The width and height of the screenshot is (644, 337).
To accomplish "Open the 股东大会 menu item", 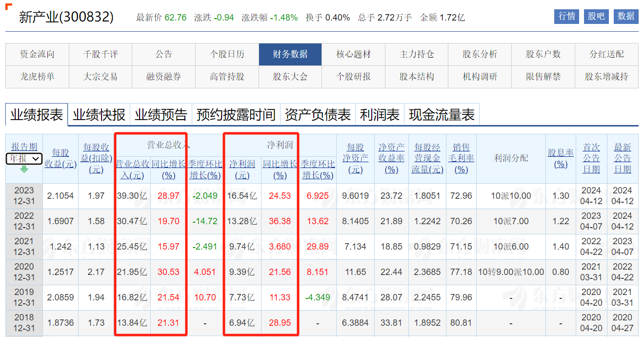I will click(x=290, y=77).
